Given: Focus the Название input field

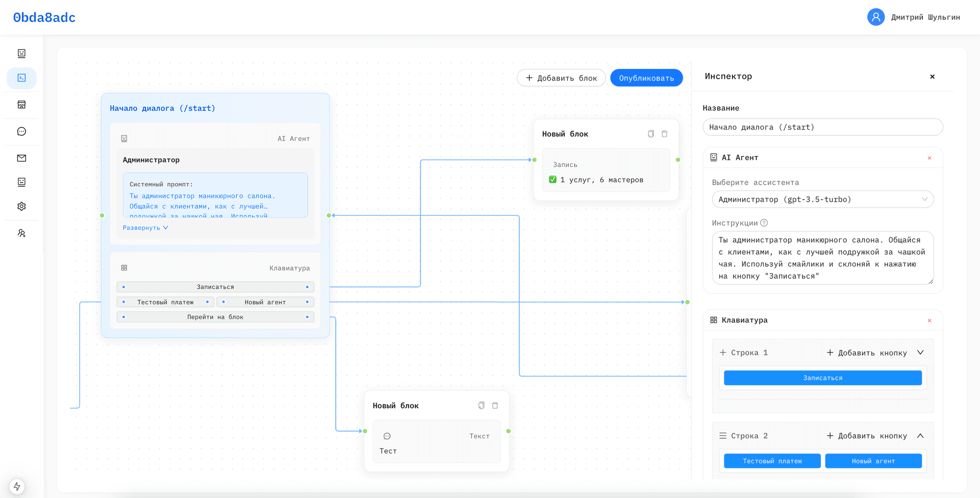Looking at the screenshot, I should [x=823, y=127].
